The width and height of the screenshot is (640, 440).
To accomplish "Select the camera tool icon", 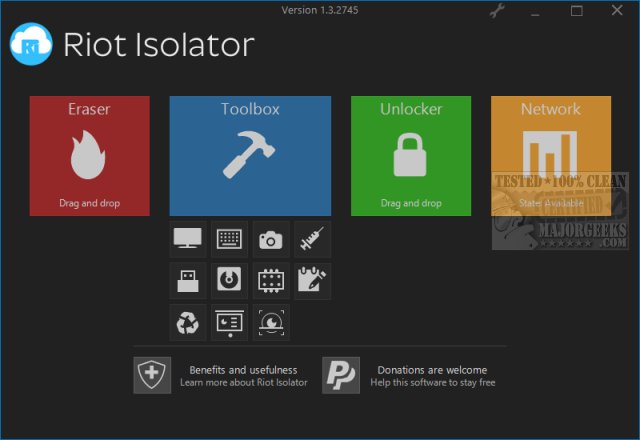I will point(271,239).
